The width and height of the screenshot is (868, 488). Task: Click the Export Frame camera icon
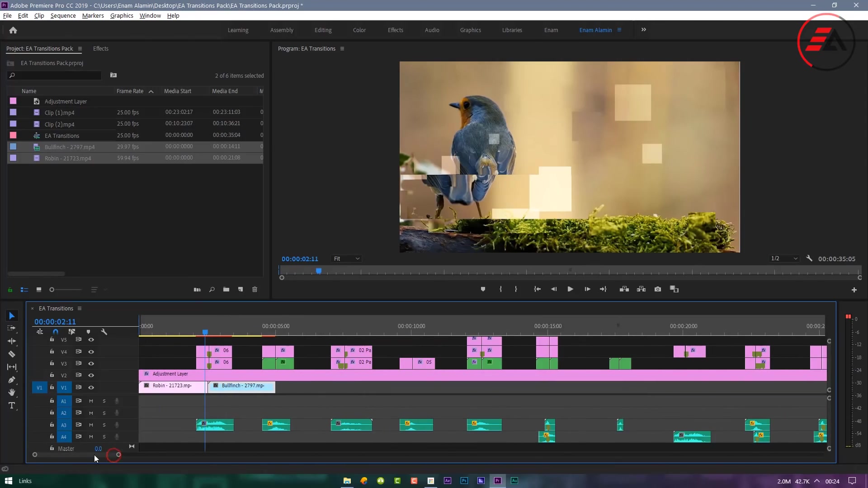coord(658,289)
